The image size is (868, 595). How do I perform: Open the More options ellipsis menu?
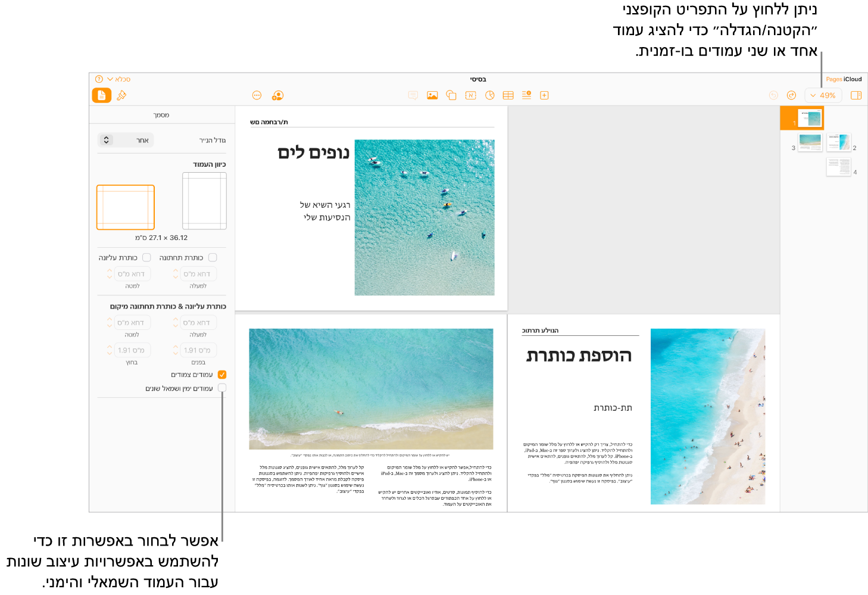257,95
